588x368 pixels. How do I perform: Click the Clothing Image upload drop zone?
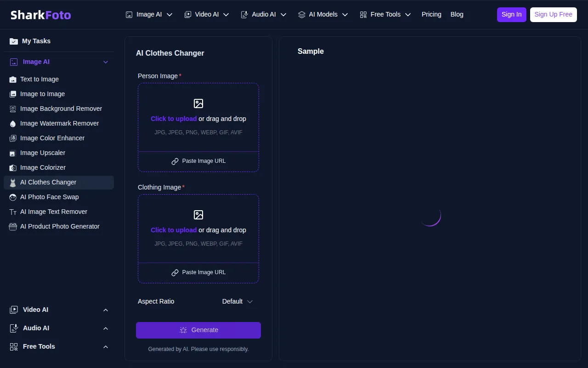click(198, 229)
